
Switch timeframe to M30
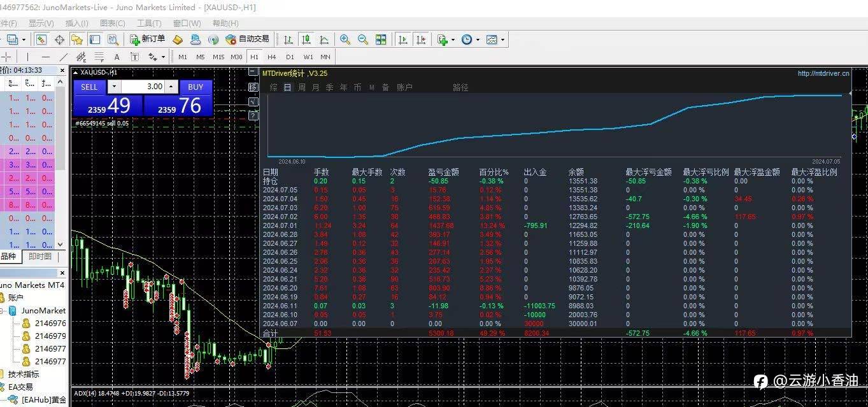236,57
